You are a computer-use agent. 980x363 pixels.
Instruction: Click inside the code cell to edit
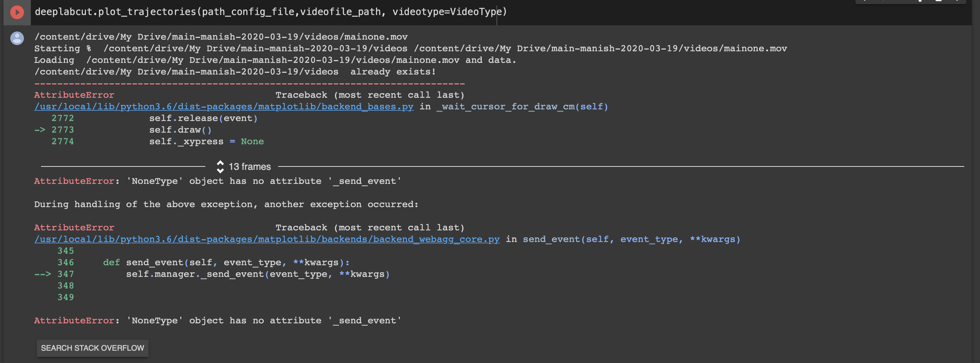click(x=266, y=12)
